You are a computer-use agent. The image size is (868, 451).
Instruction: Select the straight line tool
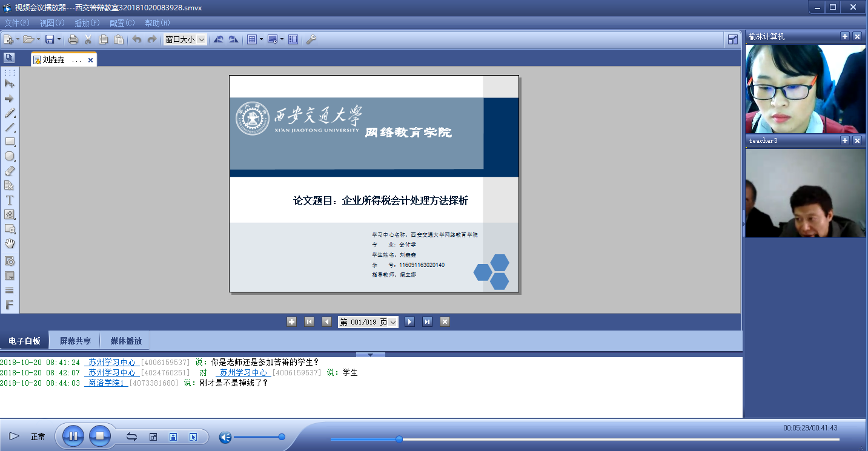point(10,127)
